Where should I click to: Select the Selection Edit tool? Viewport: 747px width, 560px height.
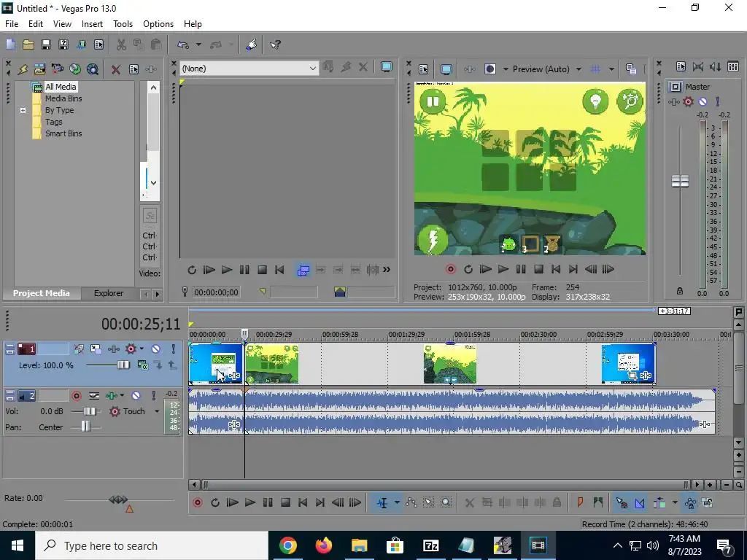click(429, 502)
